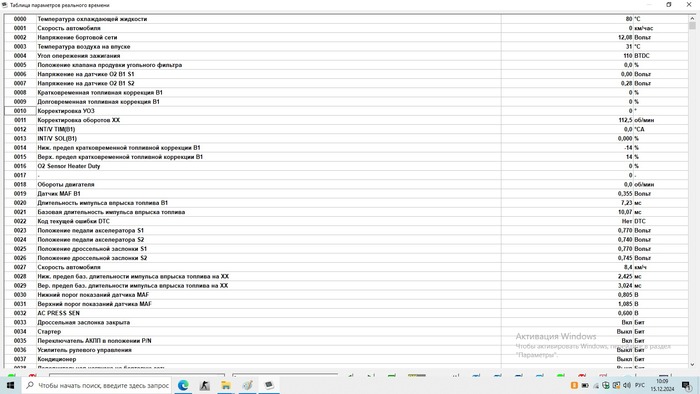Restore down the parameter table window
The image size is (700, 394).
(669, 4)
